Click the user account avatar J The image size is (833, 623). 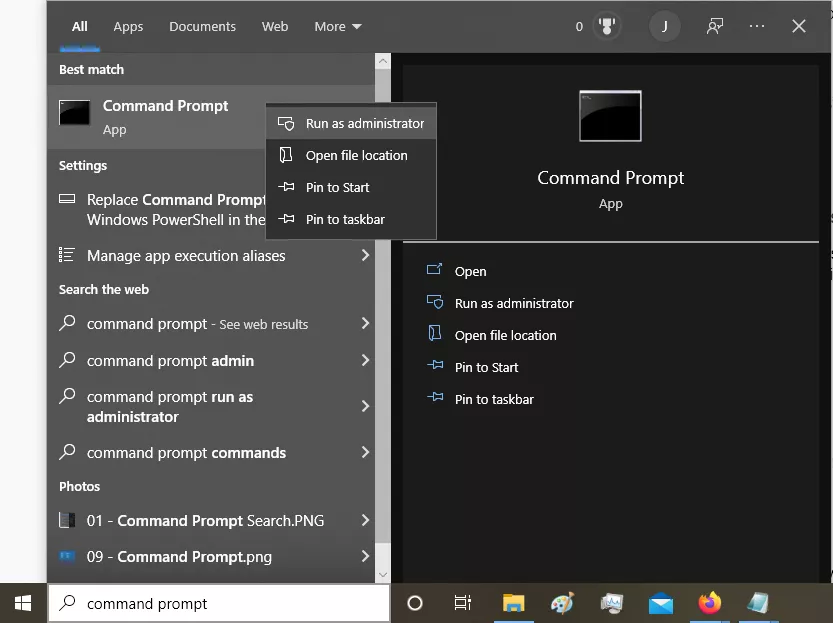click(665, 27)
